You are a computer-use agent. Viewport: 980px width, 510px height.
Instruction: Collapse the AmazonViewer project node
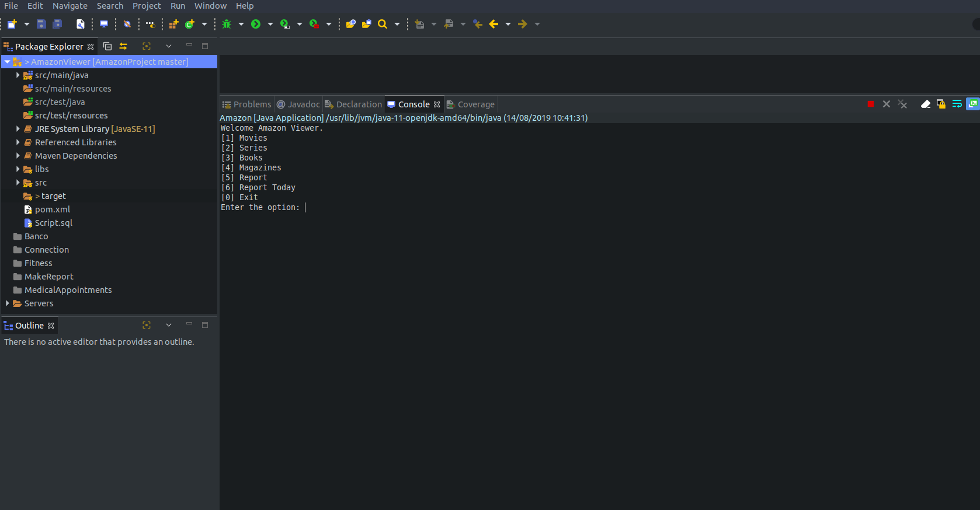(7, 62)
